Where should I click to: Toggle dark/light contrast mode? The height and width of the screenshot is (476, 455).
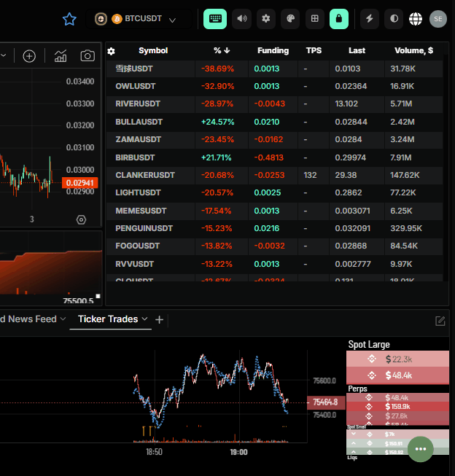[x=394, y=19]
